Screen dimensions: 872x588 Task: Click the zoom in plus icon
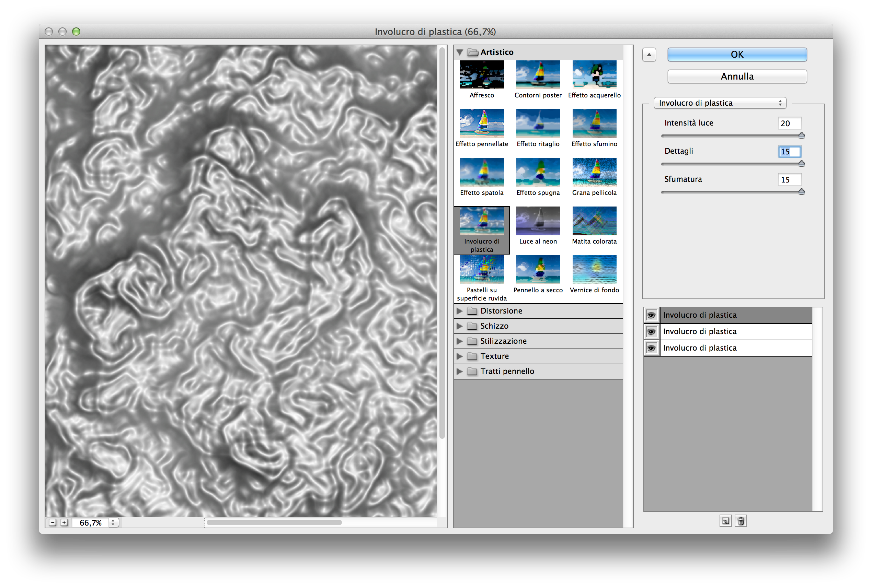[x=64, y=522]
